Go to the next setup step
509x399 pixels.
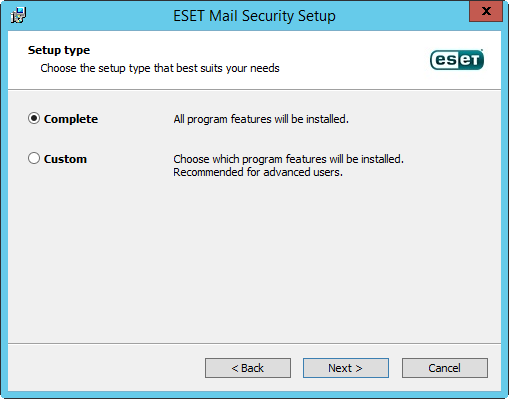click(346, 368)
